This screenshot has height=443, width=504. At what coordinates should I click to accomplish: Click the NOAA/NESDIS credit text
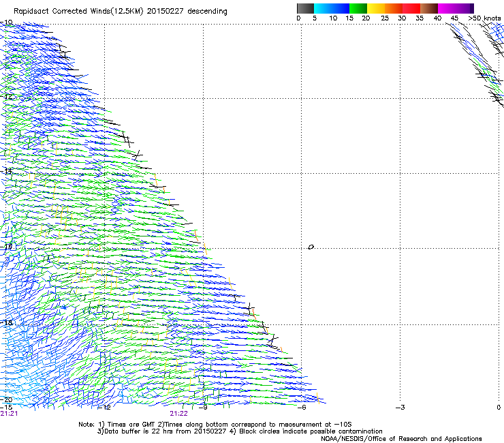(x=401, y=439)
